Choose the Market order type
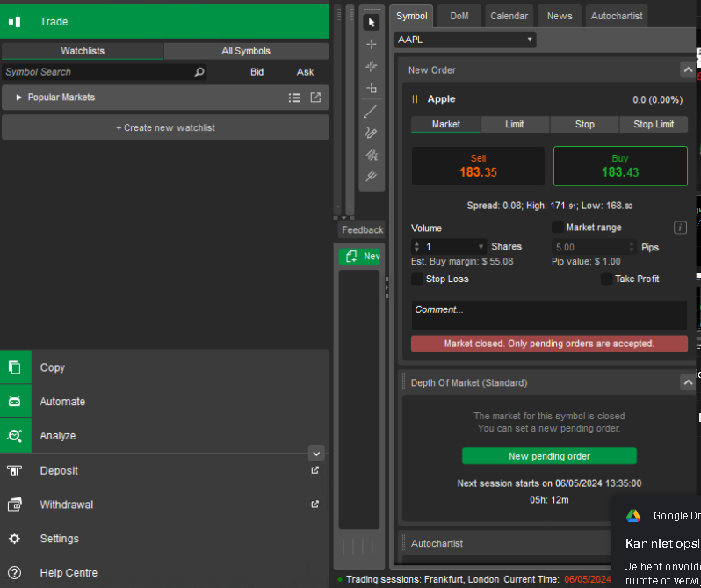This screenshot has height=588, width=701. [x=445, y=124]
